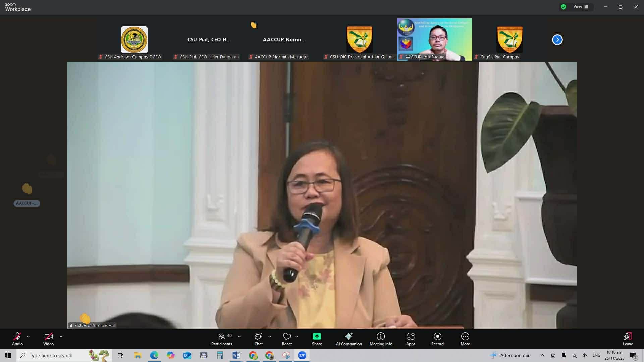This screenshot has height=362, width=644.
Task: Open the Participants panel
Action: [222, 339]
